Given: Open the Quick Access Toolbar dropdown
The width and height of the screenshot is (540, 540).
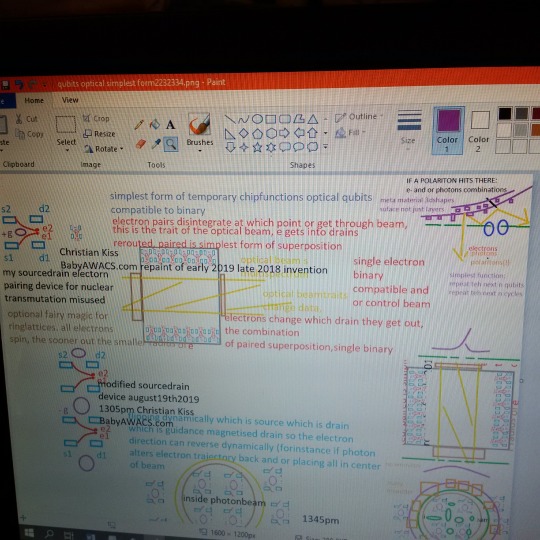Looking at the screenshot, I should tap(45, 84).
